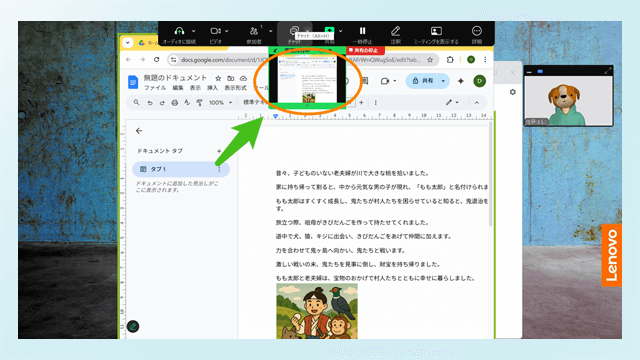Image resolution: width=640 pixels, height=360 pixels.
Task: Open the 挿入 menu
Action: click(x=212, y=88)
